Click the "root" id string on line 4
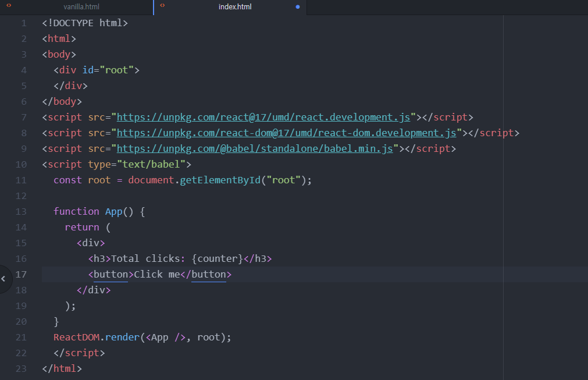The image size is (588, 380). [117, 70]
